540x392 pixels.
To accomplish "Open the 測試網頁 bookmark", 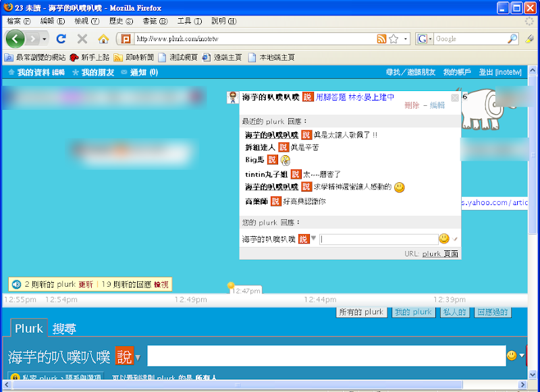I will pyautogui.click(x=178, y=57).
